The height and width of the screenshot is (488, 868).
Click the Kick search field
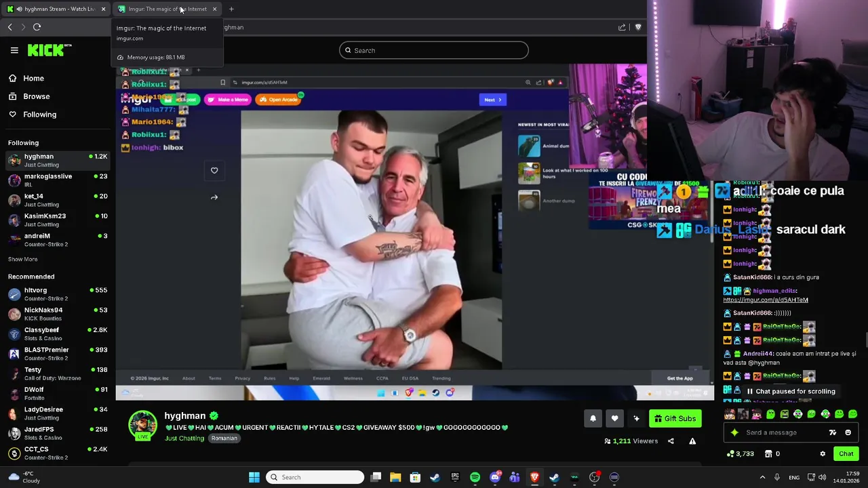pos(433,50)
